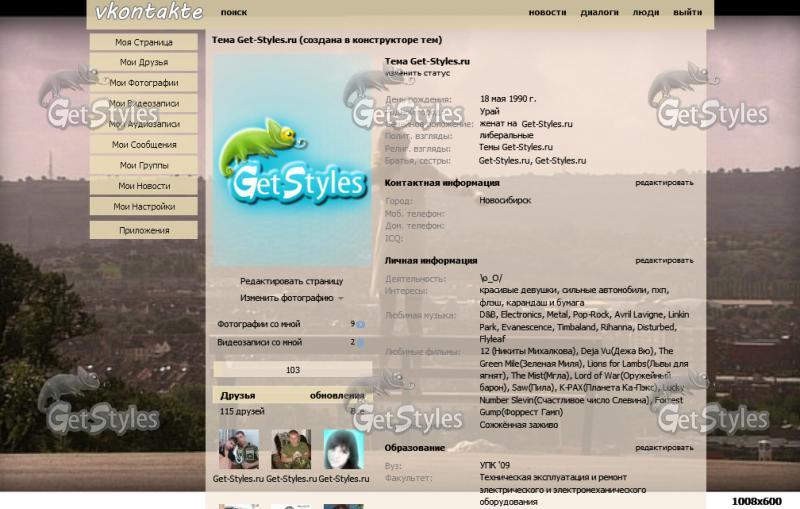
Task: Open the second friend's avatar in camouflage
Action: 291,449
